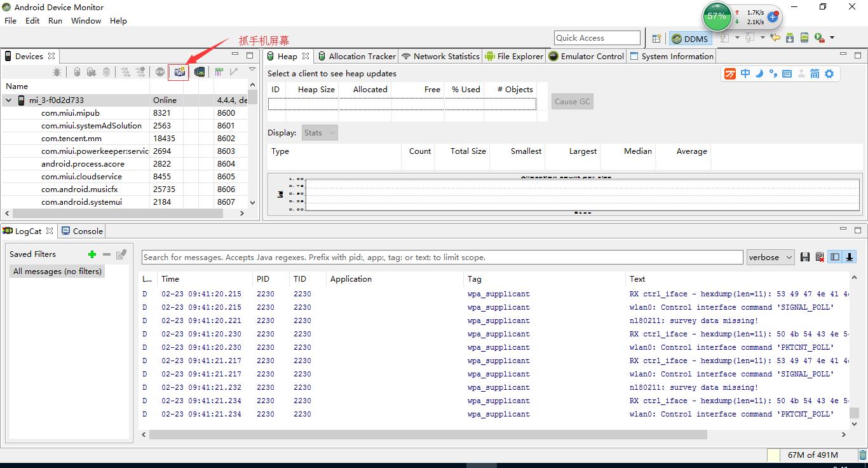Screen dimensions: 868x468
Task: Open the verbose log level dropdown
Action: point(770,257)
